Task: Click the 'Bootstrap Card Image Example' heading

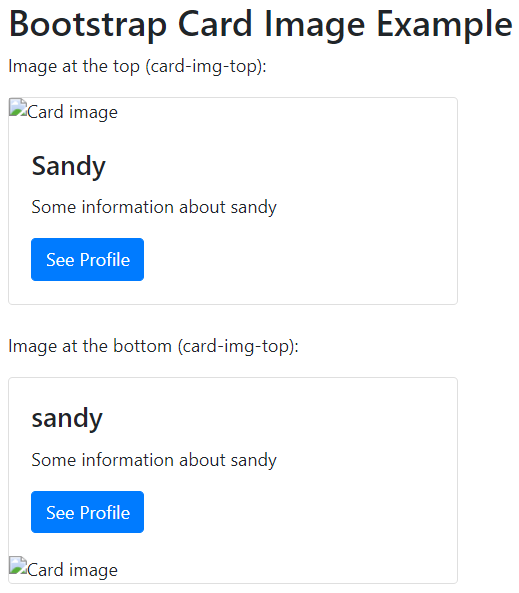Action: click(x=260, y=25)
